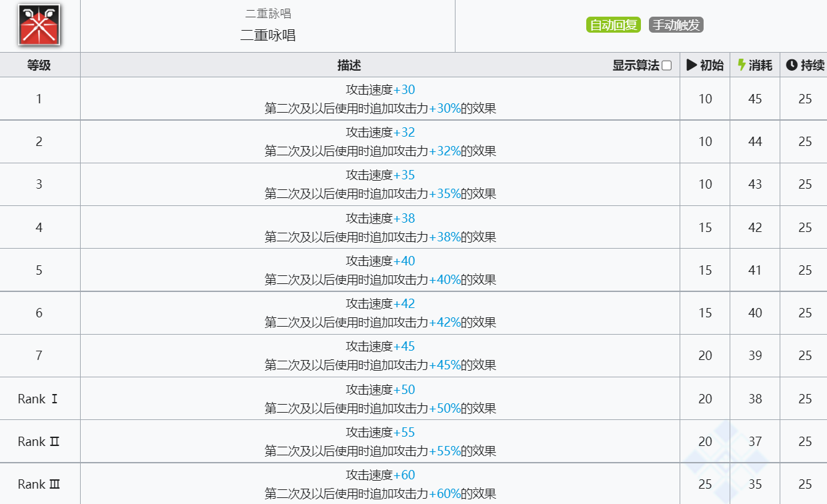Viewport: 827px width, 504px height.
Task: Click the 攻击力+45% effect line
Action: tap(380, 365)
